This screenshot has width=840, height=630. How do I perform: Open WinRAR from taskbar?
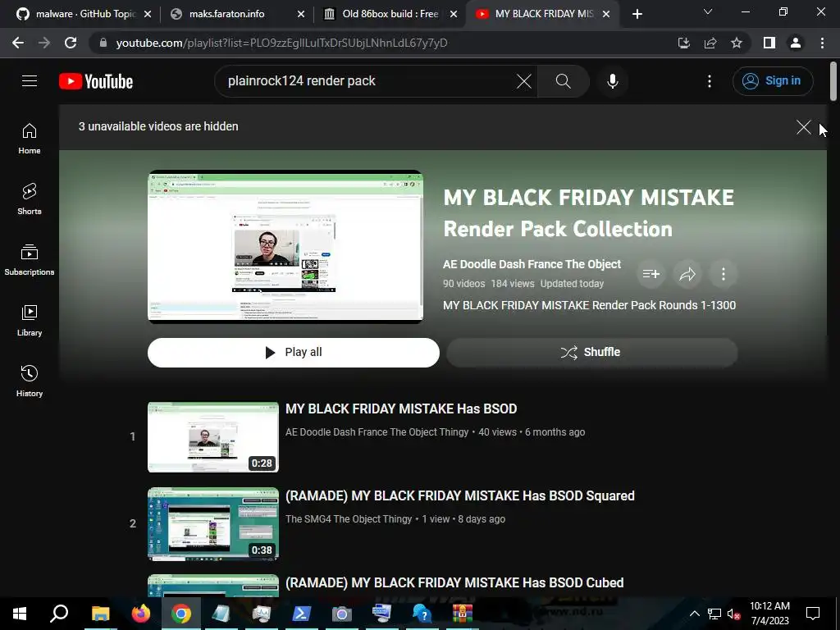coord(463,614)
